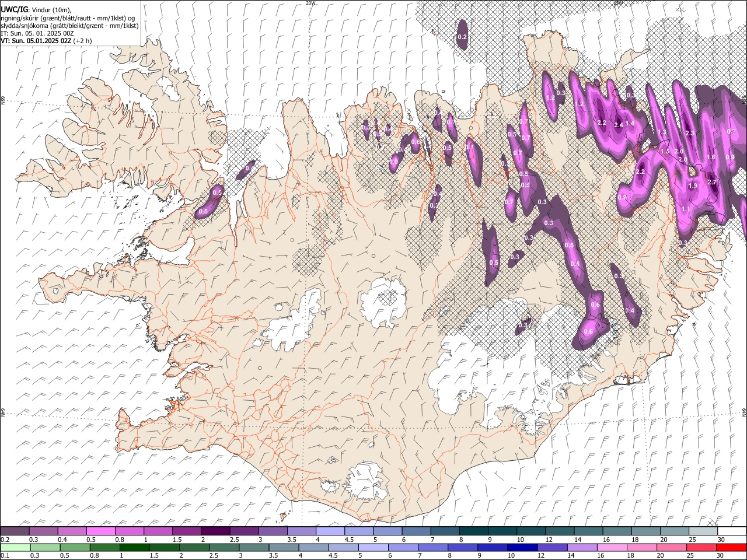Viewport: 747px width, 560px height.
Task: Pick the pink 18 rain scale swatch
Action: pyautogui.click(x=641, y=547)
